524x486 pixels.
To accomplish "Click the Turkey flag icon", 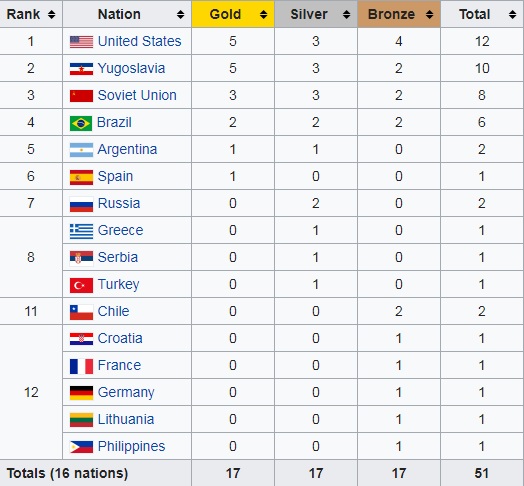I will click(81, 285).
